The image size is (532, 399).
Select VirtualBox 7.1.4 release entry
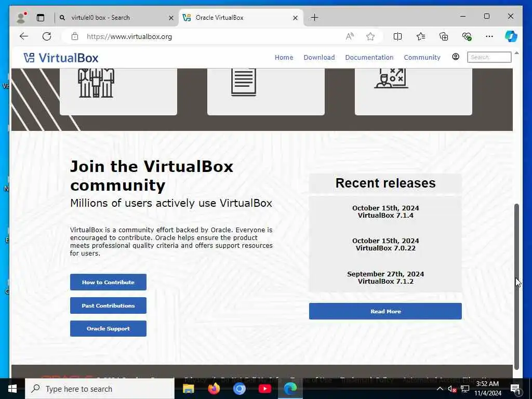click(385, 211)
